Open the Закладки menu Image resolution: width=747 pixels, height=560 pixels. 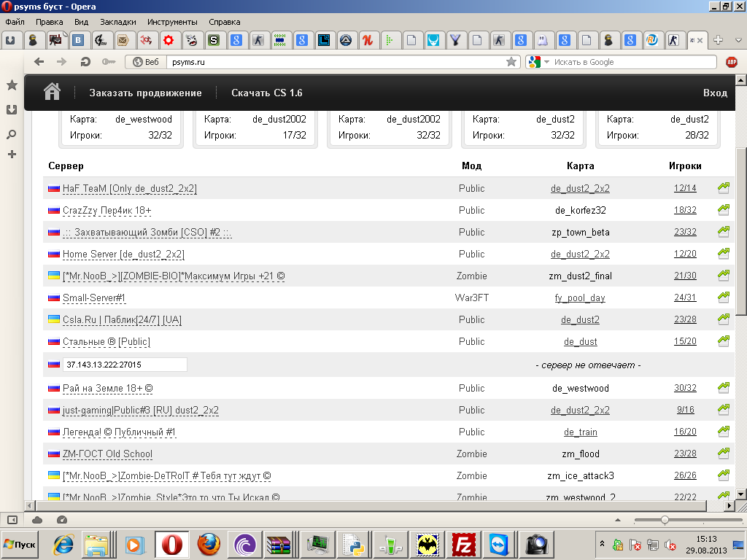117,22
